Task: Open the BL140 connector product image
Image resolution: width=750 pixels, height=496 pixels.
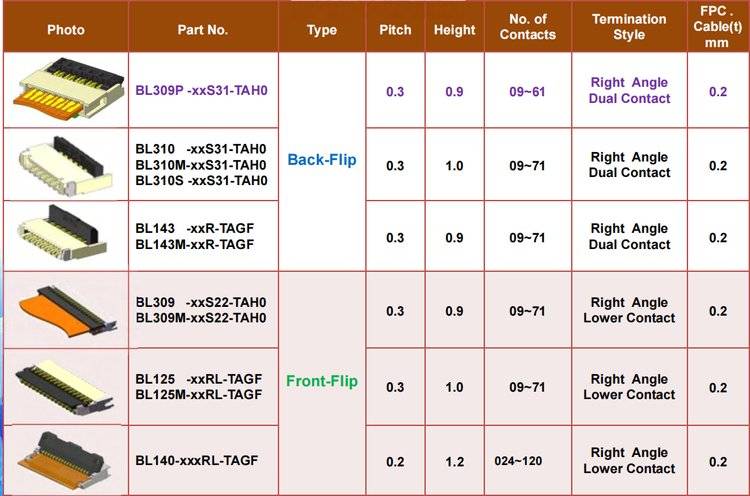Action: point(65,459)
